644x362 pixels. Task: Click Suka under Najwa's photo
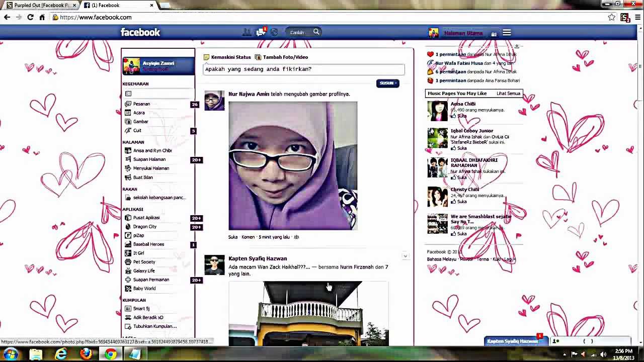[233, 237]
